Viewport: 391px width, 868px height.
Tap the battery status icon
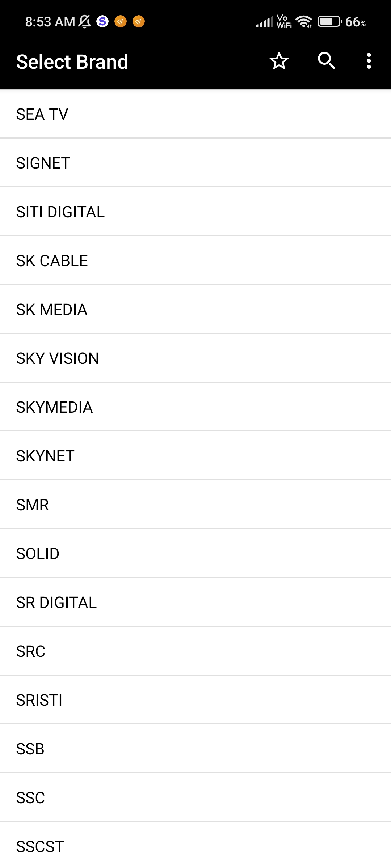coord(330,22)
